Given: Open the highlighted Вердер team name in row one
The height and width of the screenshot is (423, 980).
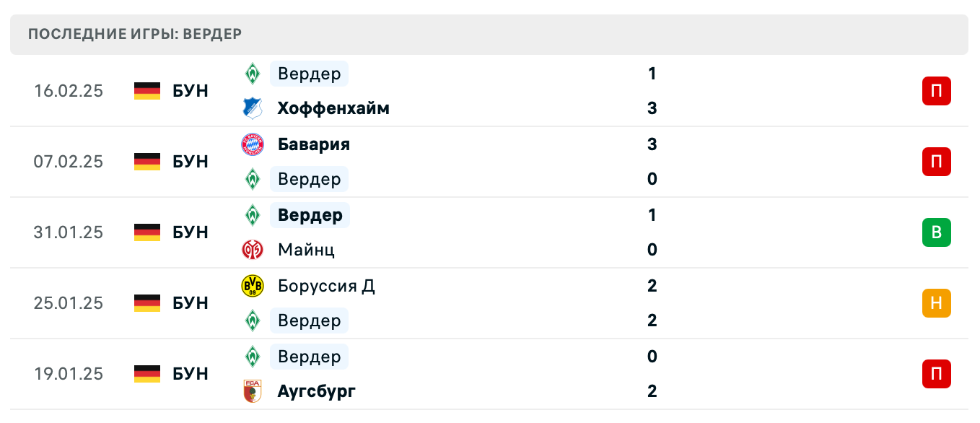Looking at the screenshot, I should (x=307, y=73).
